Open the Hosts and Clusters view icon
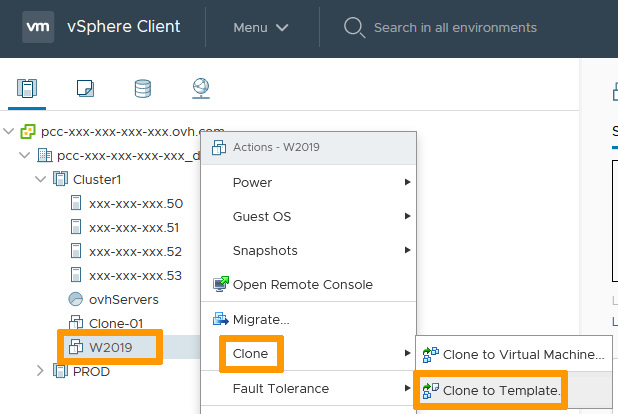The image size is (618, 414). click(27, 89)
